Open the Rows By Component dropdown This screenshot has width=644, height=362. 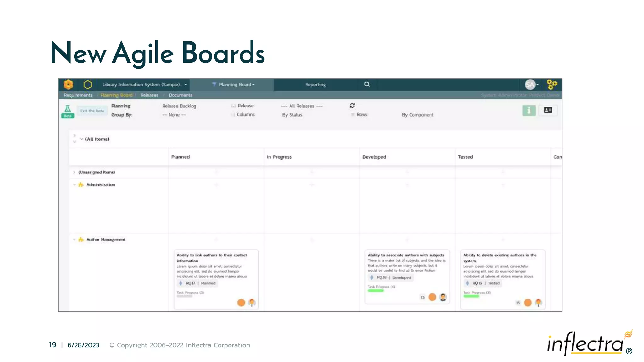pyautogui.click(x=418, y=115)
